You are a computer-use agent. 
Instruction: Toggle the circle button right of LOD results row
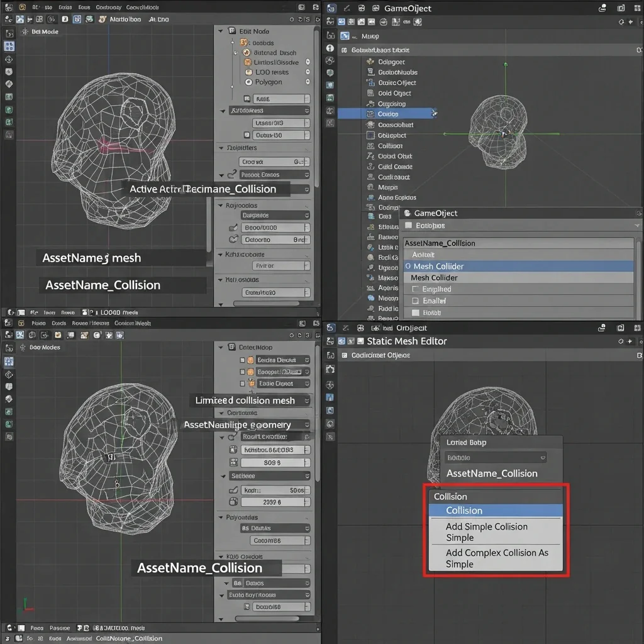308,72
